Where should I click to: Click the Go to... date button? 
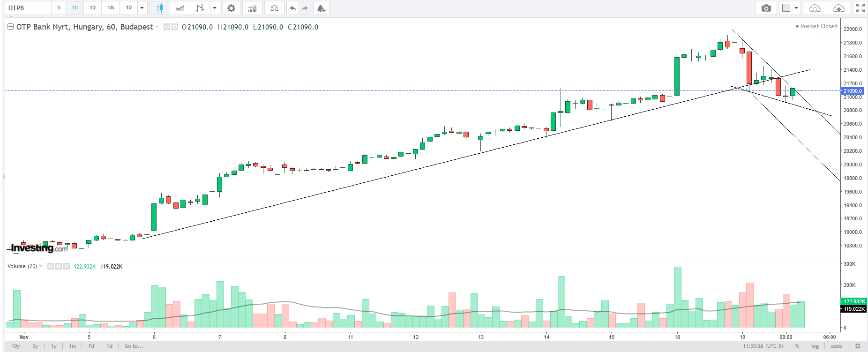pos(134,346)
